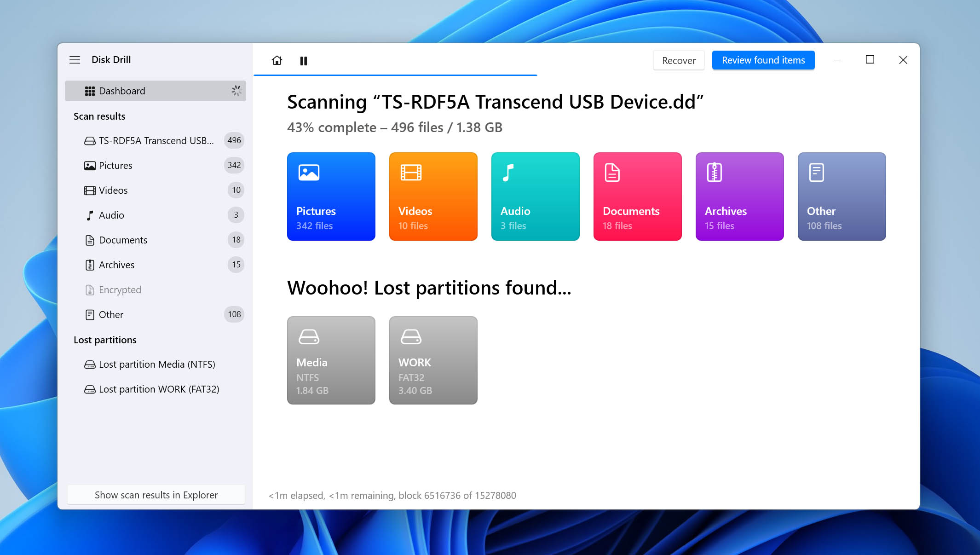Open the hamburger menu next to Disk Drill
The width and height of the screenshot is (980, 555).
[75, 60]
